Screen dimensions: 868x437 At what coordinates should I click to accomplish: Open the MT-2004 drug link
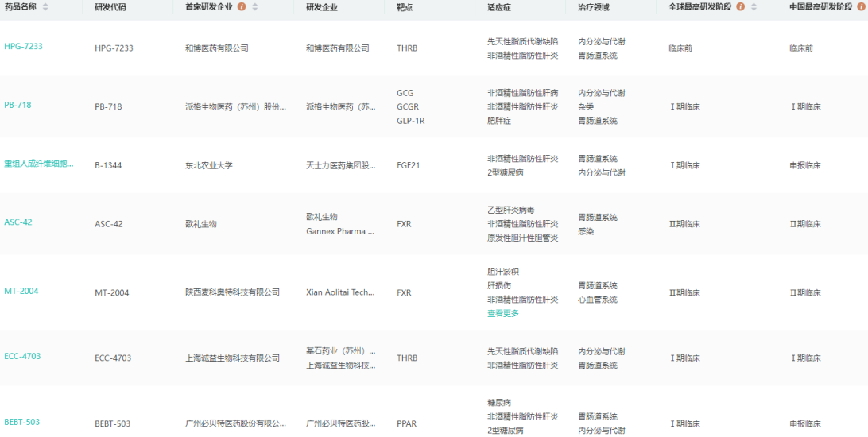click(x=21, y=291)
